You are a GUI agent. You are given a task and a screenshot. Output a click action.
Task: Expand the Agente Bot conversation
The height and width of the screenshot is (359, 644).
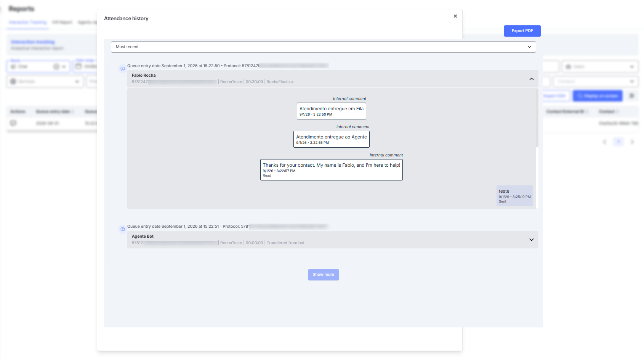pyautogui.click(x=531, y=240)
